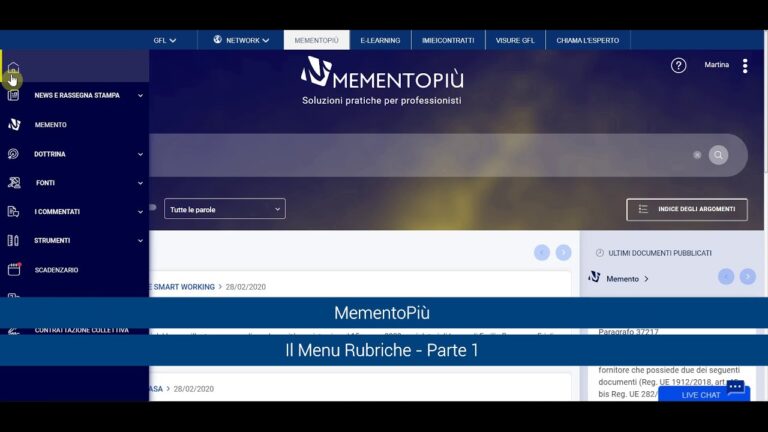The image size is (768, 432).
Task: Expand News e Rassegna Stampa chevron
Action: (140, 96)
